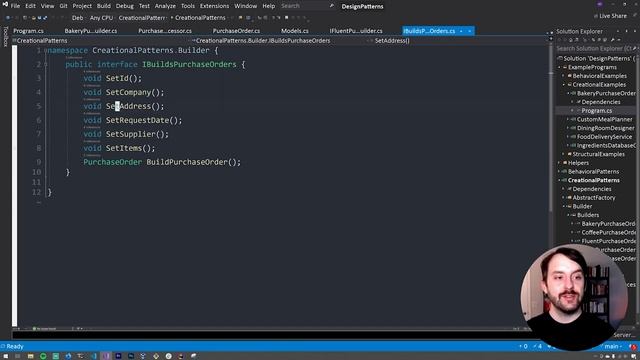Collapse the ExamplePrograms folder
Image resolution: width=640 pixels, height=360 pixels.
560,67
